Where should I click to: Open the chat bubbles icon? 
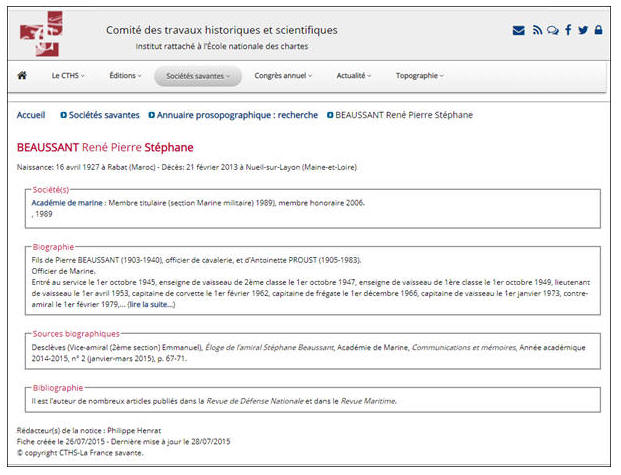[x=552, y=30]
